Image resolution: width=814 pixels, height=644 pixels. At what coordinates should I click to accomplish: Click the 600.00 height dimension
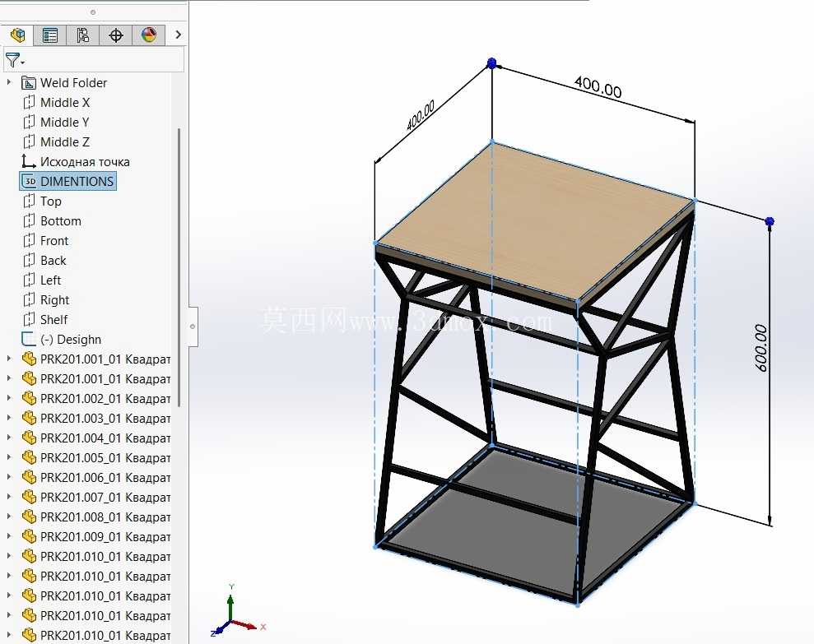(761, 347)
